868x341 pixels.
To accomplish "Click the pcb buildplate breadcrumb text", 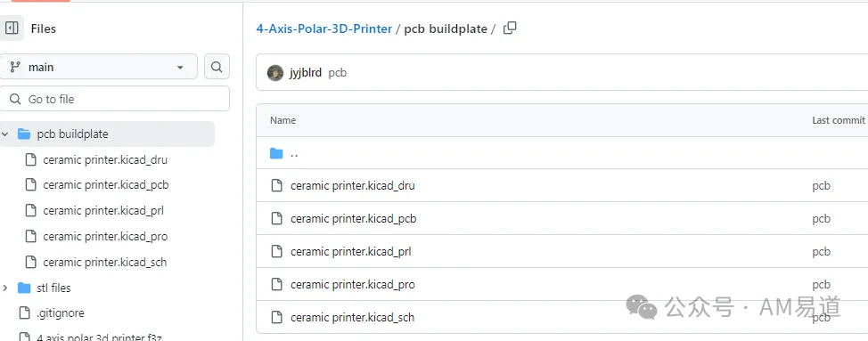I will (x=446, y=28).
